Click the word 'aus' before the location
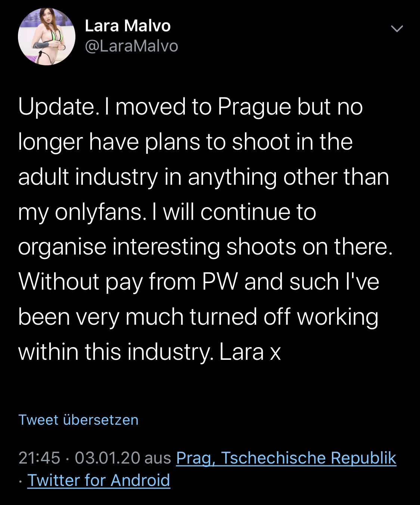 [x=158, y=458]
